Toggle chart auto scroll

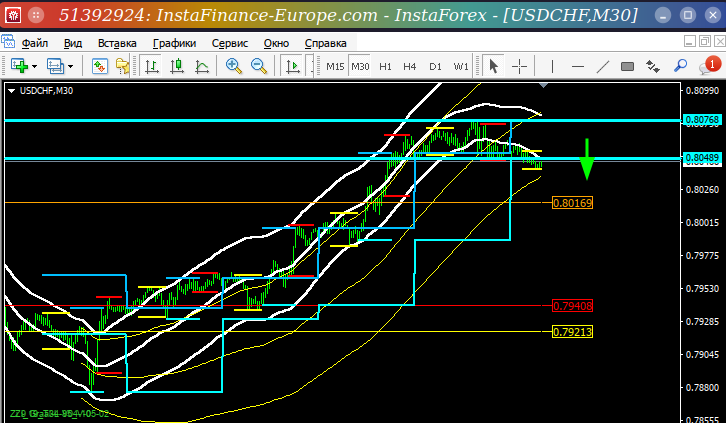pos(293,66)
